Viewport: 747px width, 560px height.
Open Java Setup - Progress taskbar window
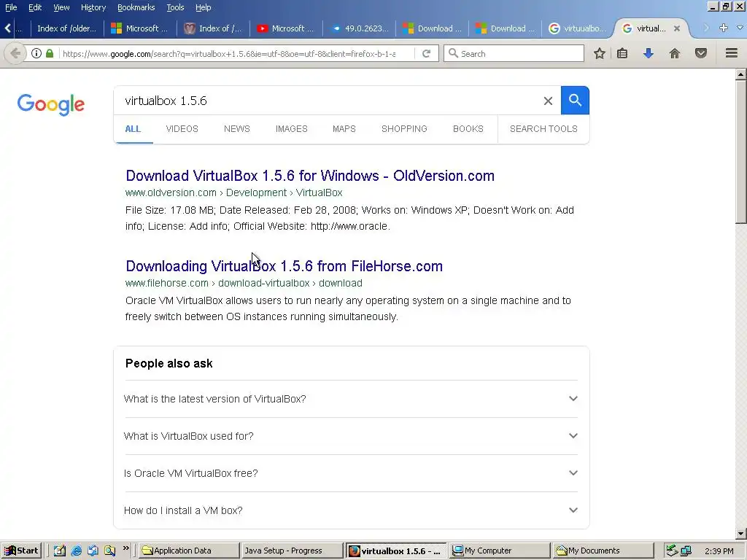click(292, 551)
